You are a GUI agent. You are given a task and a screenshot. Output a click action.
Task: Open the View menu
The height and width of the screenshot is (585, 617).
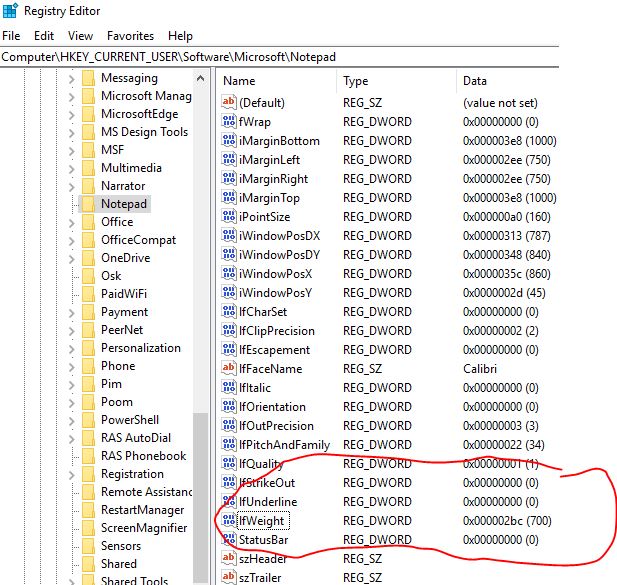80,36
